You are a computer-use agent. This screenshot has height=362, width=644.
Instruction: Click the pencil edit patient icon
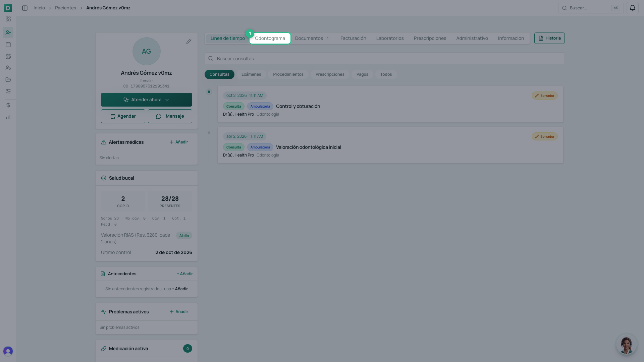(189, 41)
